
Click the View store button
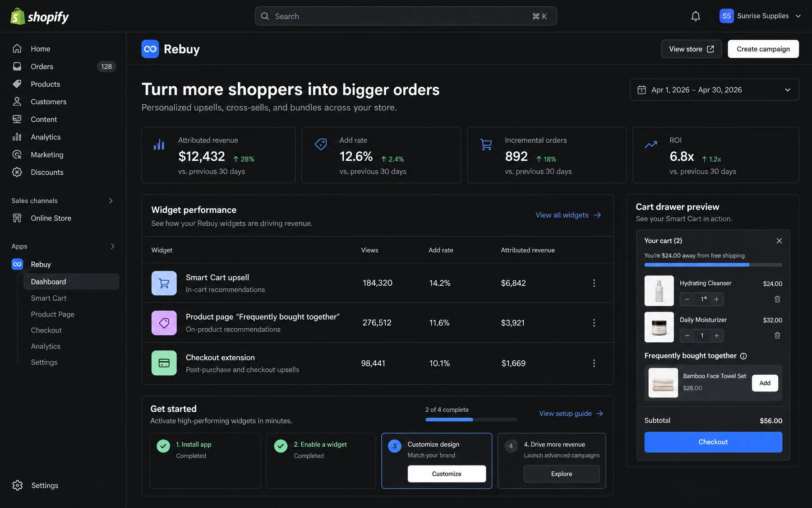(691, 49)
